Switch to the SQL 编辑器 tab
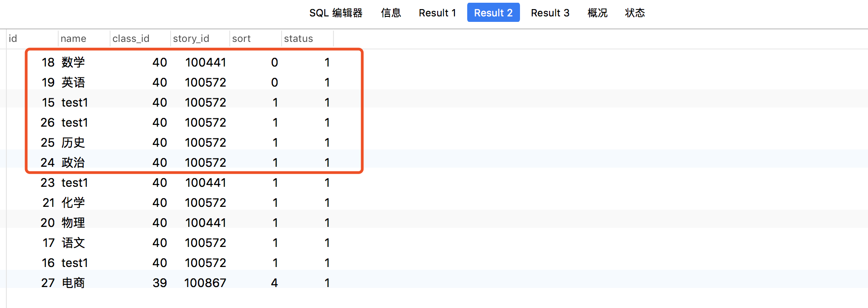Viewport: 868px width, 308px height. pyautogui.click(x=336, y=13)
